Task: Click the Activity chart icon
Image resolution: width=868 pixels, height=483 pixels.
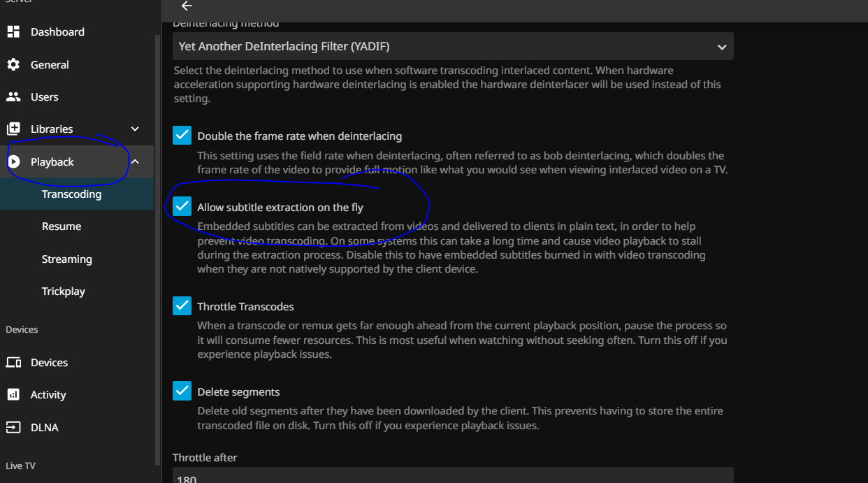Action: pos(13,395)
